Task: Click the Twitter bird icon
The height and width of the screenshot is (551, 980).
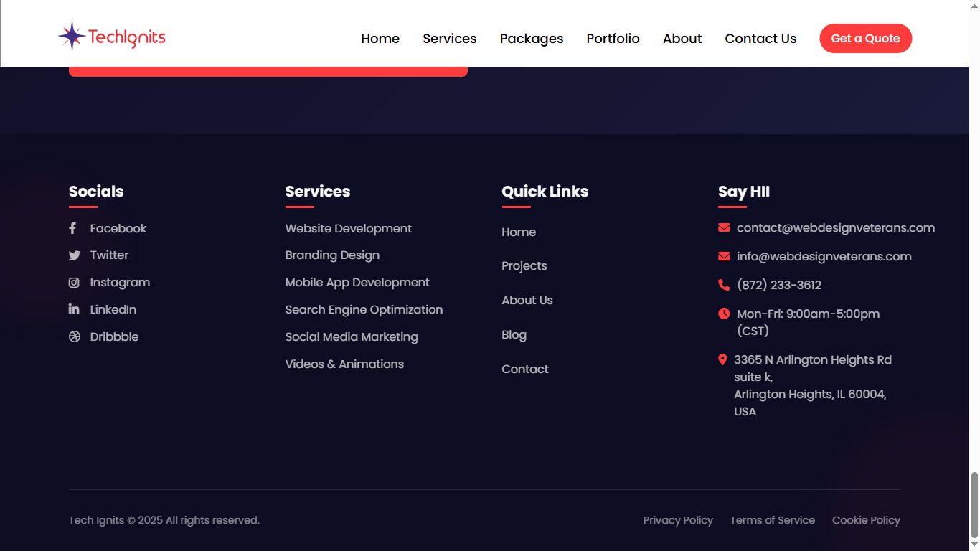Action: pos(74,255)
